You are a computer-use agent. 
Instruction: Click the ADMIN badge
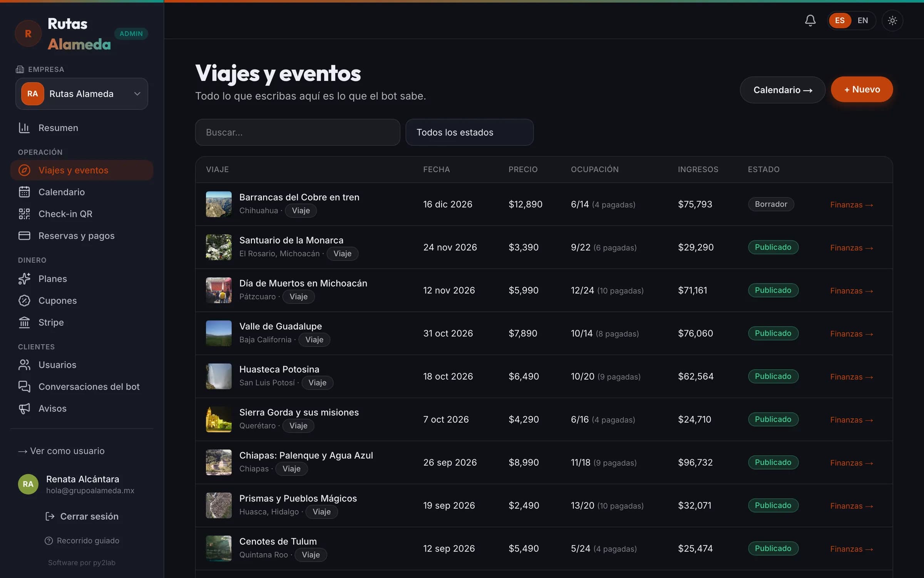pos(131,34)
